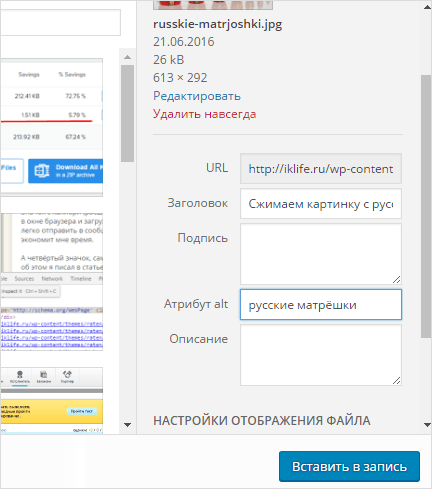This screenshot has width=432, height=489.
Task: Click the matryoshka image preview thumbnail
Action: 213,5
